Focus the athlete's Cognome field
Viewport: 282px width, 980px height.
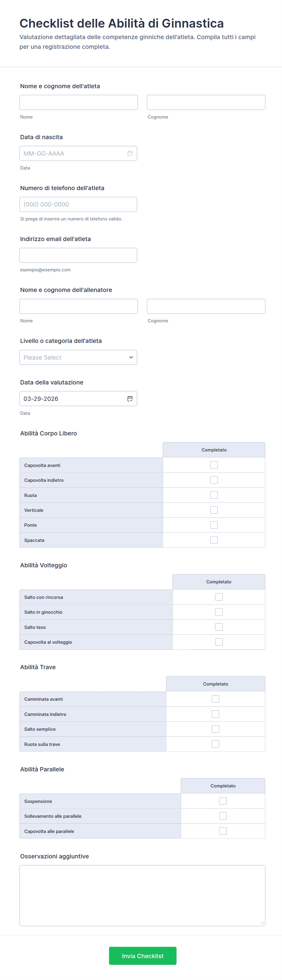(206, 102)
